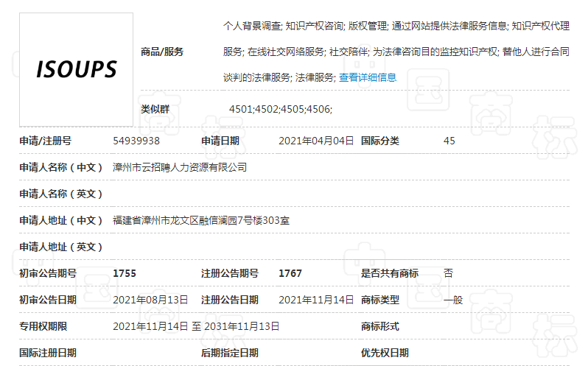Select the shared trademark value 否

[448, 273]
